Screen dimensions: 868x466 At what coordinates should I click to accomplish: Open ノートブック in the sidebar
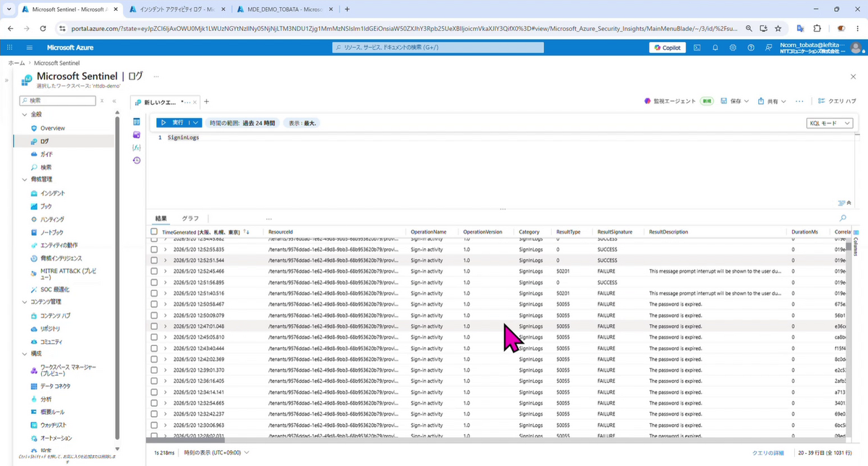(x=52, y=232)
